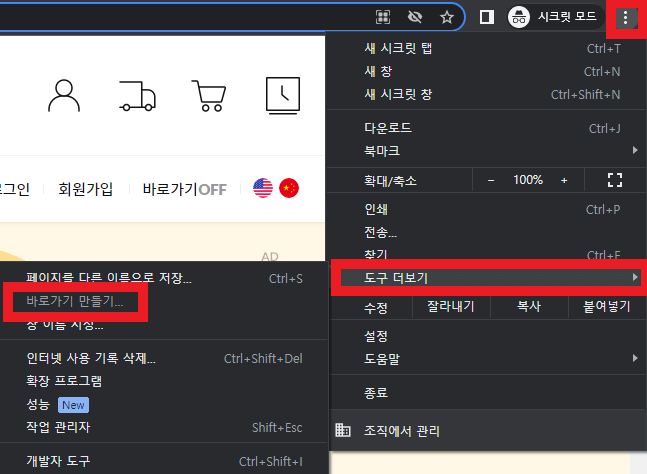Viewport: 647px width, 474px height.
Task: Bookmark this page with the star icon
Action: coord(446,17)
